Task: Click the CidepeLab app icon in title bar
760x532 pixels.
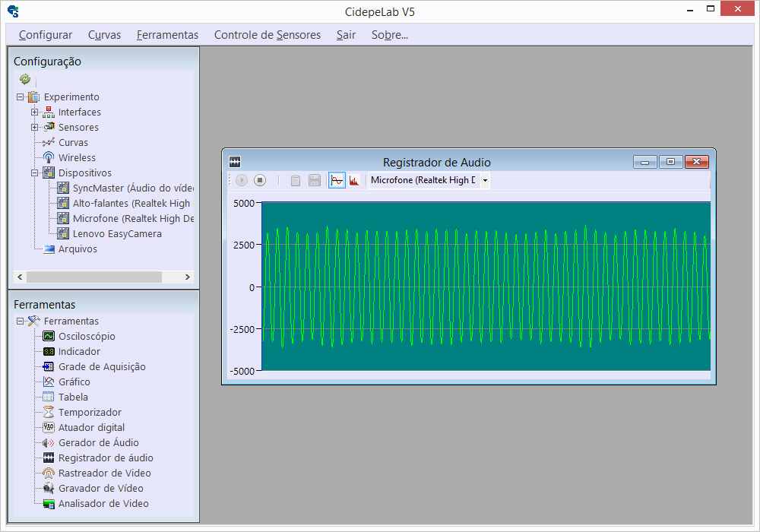Action: pos(13,11)
